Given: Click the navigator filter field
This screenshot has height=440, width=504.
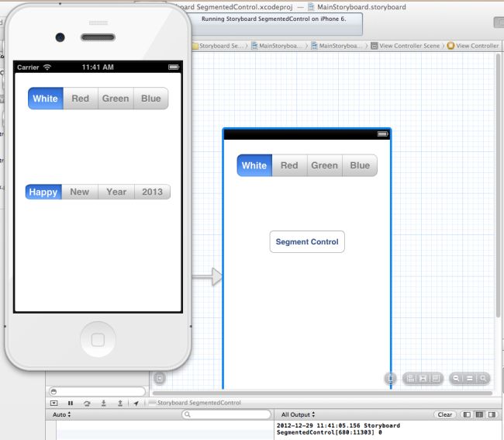Looking at the screenshot, I should tap(97, 391).
